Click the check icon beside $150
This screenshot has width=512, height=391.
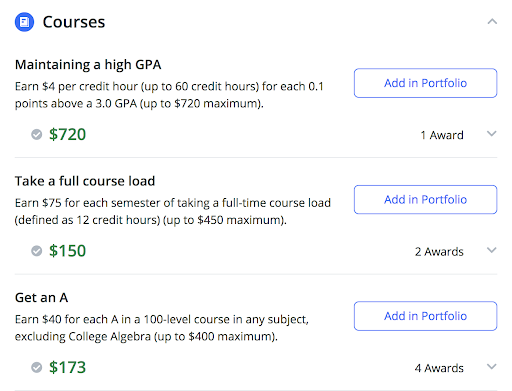[37, 251]
